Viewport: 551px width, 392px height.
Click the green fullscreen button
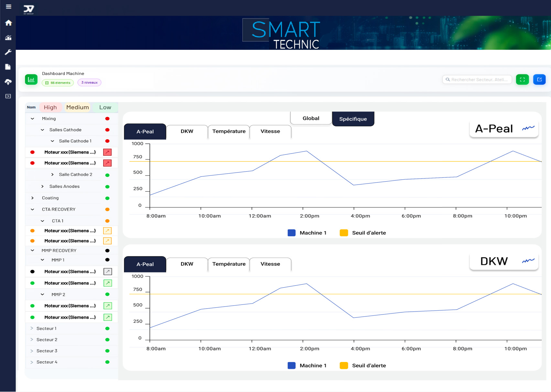click(522, 79)
